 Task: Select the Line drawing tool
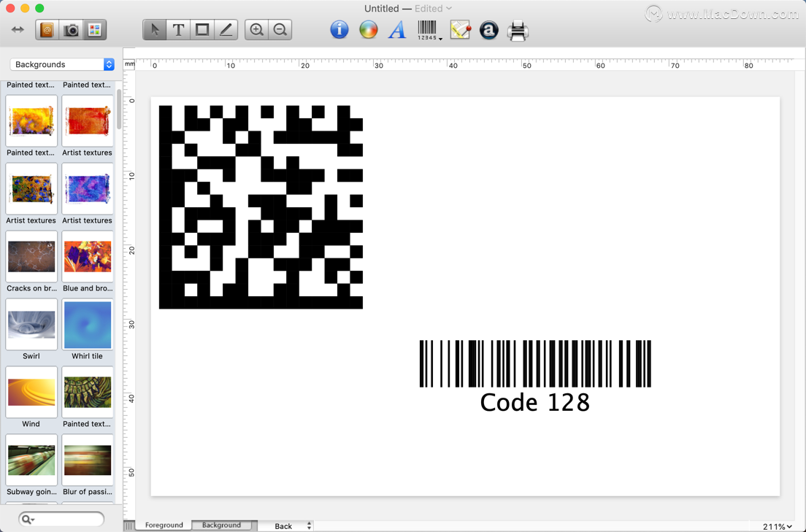click(226, 30)
